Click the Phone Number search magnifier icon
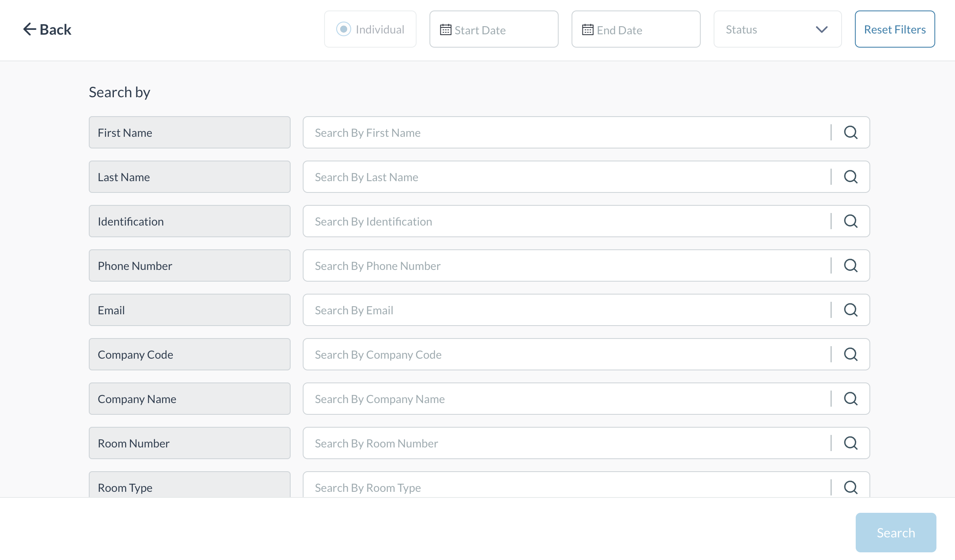 (x=850, y=265)
